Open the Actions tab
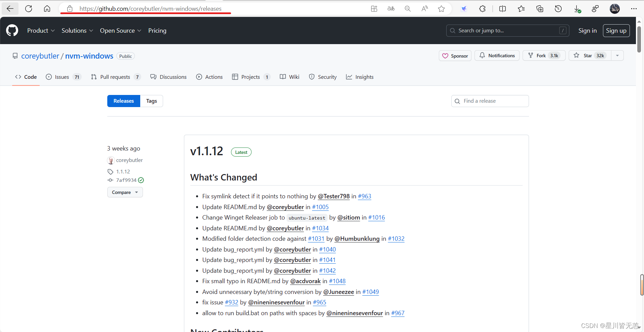The height and width of the screenshot is (332, 644). pyautogui.click(x=209, y=77)
